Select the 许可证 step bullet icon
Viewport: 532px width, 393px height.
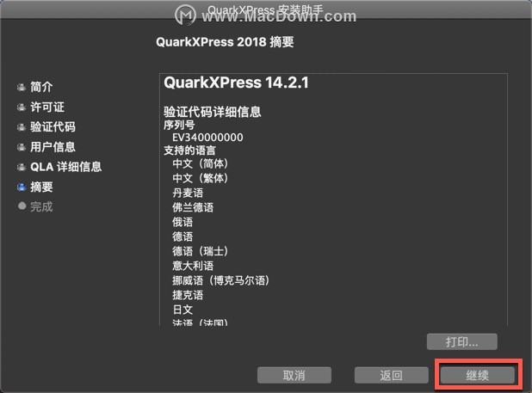[22, 107]
